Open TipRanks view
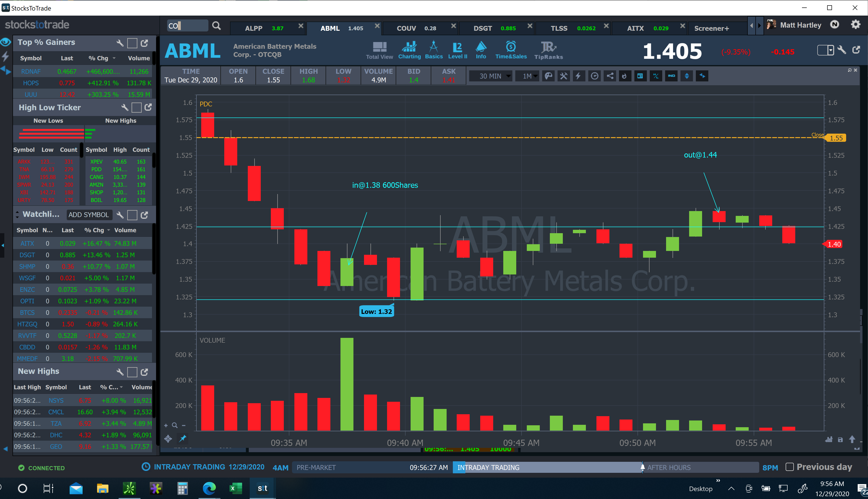868x499 pixels. [548, 50]
